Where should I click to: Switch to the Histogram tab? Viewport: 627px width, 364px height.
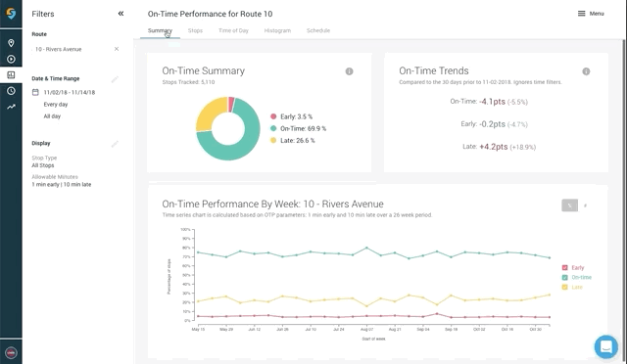277,30
